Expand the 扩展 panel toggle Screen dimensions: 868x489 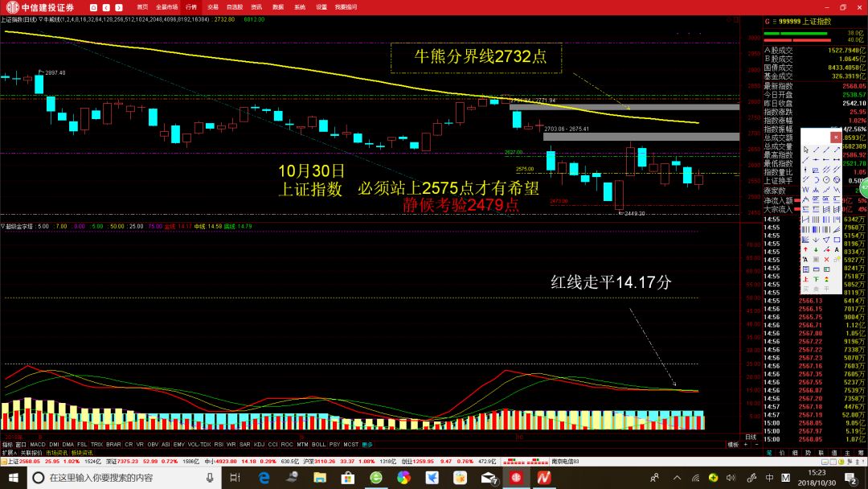click(10, 453)
